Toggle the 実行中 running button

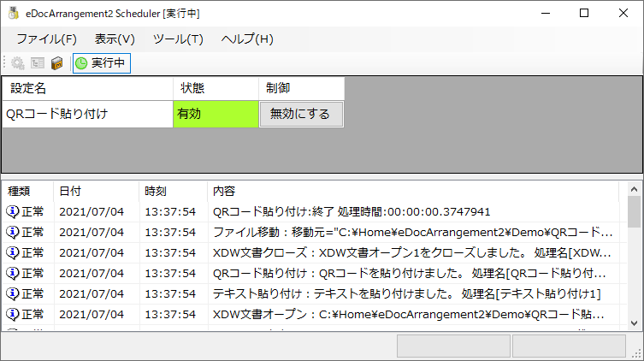point(102,63)
